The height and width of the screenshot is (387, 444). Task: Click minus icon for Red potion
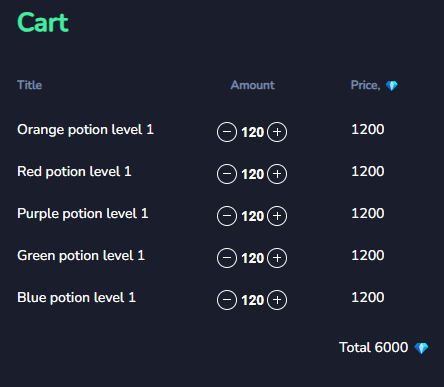[227, 174]
